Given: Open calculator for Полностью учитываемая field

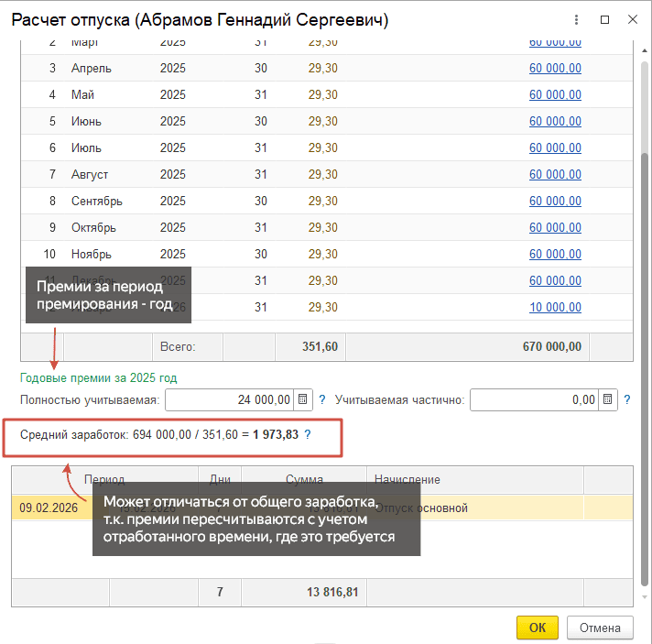Looking at the screenshot, I should [303, 399].
